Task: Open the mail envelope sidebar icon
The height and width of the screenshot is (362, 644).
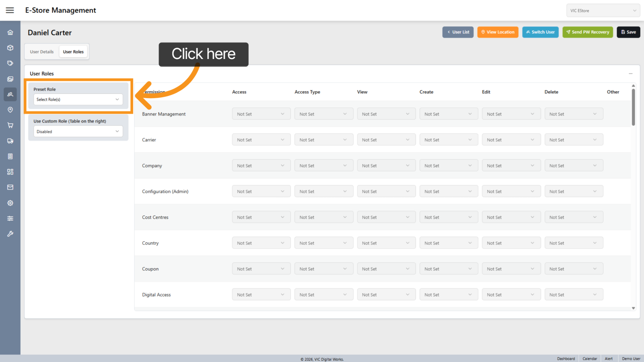Action: point(10,187)
